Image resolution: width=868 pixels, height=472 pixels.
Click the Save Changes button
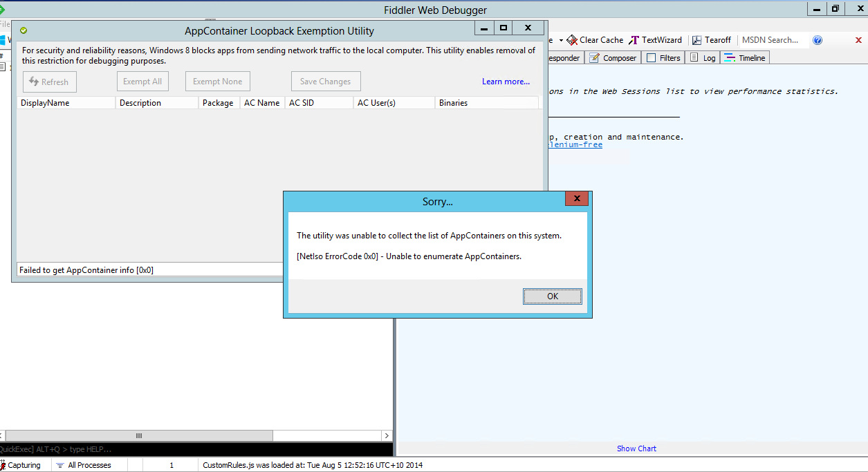pos(326,82)
